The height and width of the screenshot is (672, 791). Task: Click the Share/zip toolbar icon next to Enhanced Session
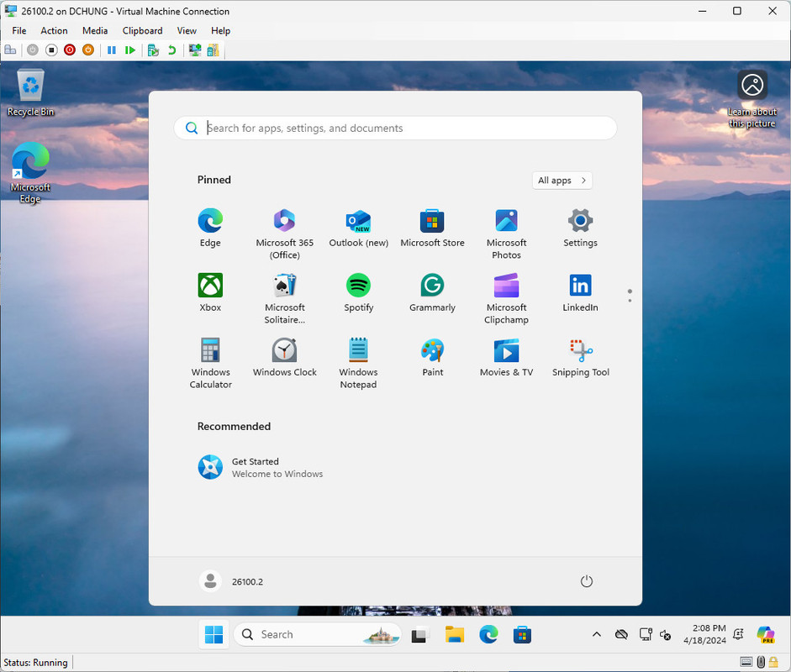[x=213, y=50]
